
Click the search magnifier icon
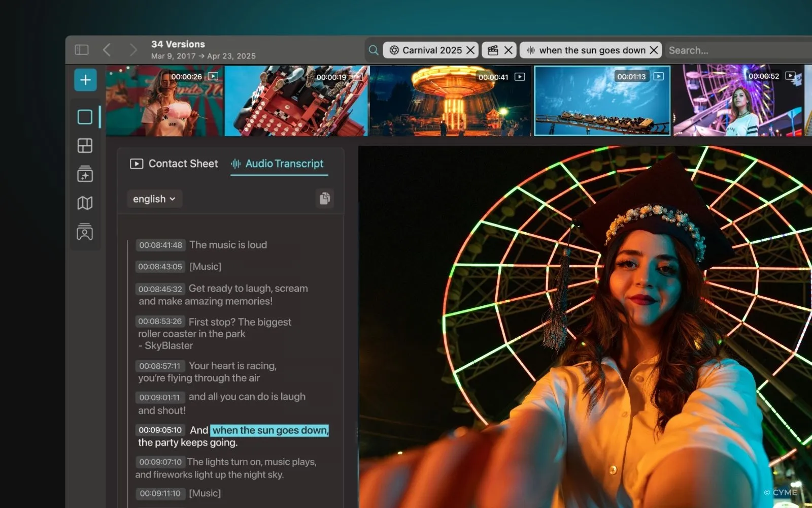click(374, 50)
